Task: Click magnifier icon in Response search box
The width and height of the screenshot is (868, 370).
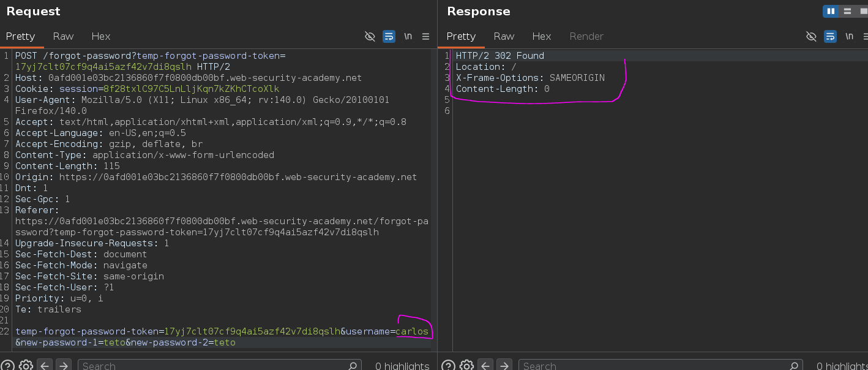Action: click(x=793, y=366)
